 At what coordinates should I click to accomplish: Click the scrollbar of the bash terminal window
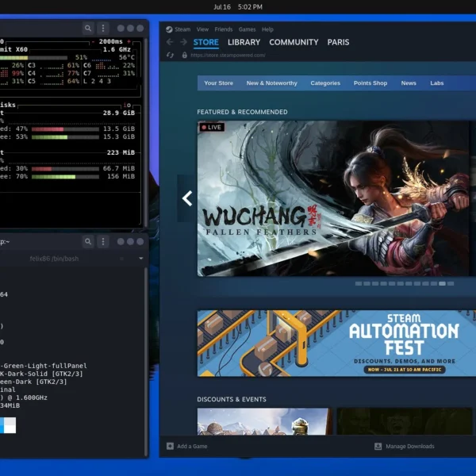[x=146, y=361]
